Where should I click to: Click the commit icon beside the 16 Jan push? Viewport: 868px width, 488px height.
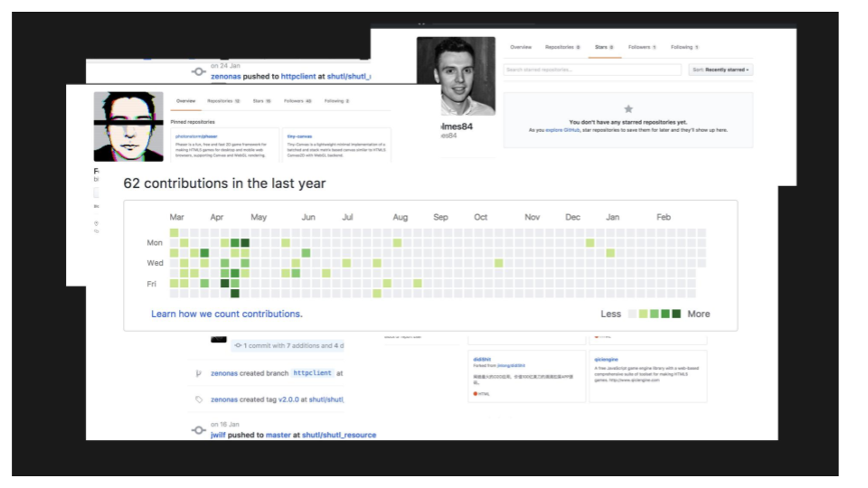pos(198,430)
